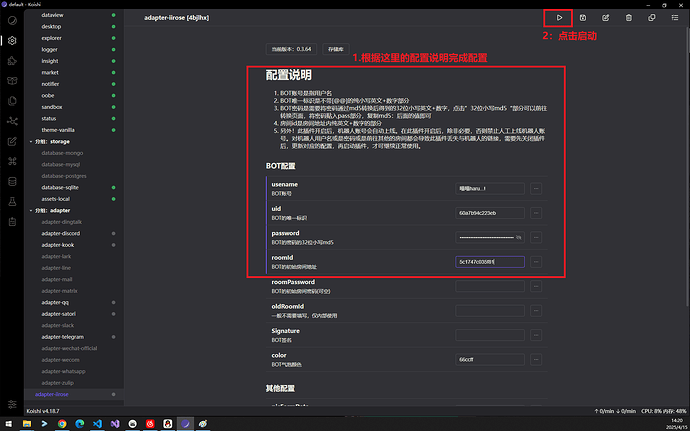The width and height of the screenshot is (690, 431).
Task: Open the ellipsis menu for password field
Action: pyautogui.click(x=536, y=238)
